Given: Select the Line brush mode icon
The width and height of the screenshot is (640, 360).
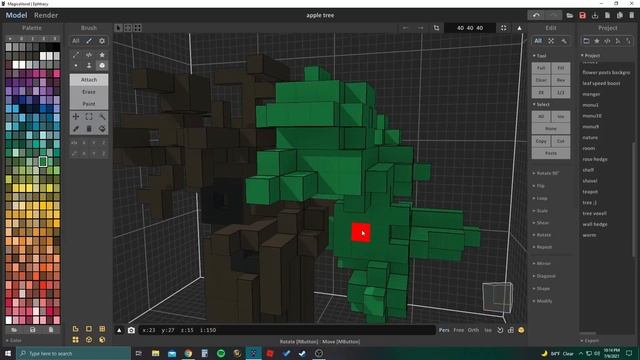Looking at the screenshot, I should click(76, 55).
